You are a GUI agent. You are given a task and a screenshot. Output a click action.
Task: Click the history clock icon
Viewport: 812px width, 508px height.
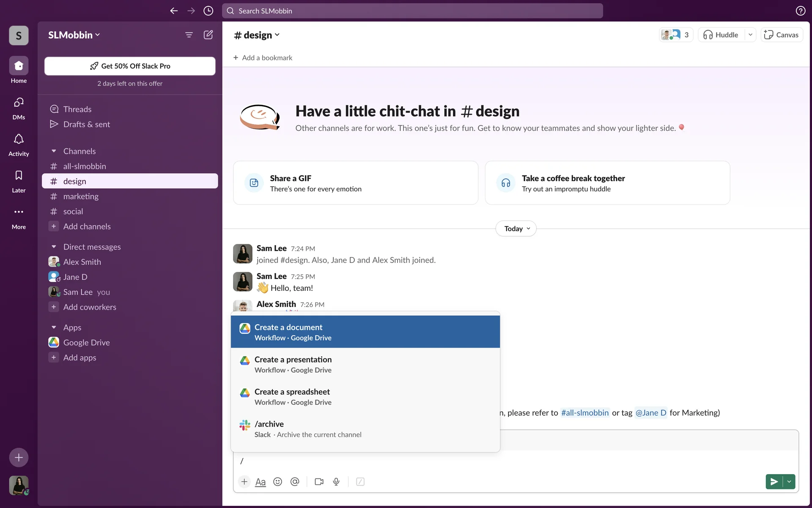208,11
